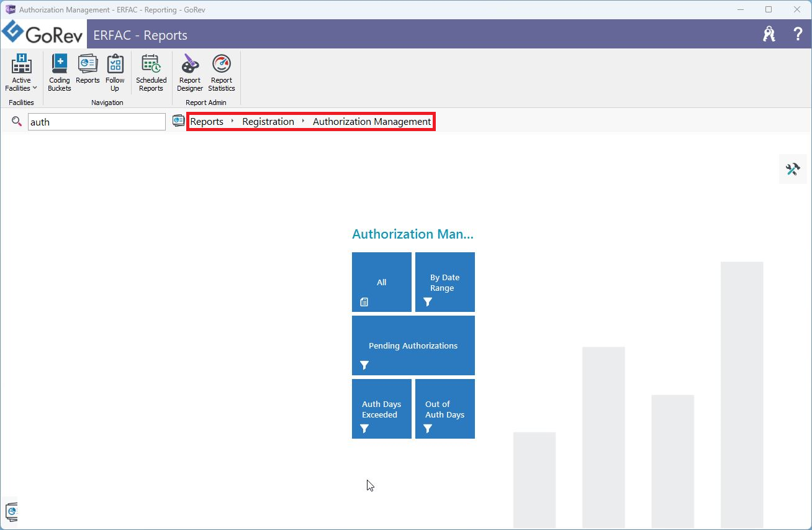Open the Auth Days Exceeded report tile
This screenshot has height=530, width=812.
(382, 409)
